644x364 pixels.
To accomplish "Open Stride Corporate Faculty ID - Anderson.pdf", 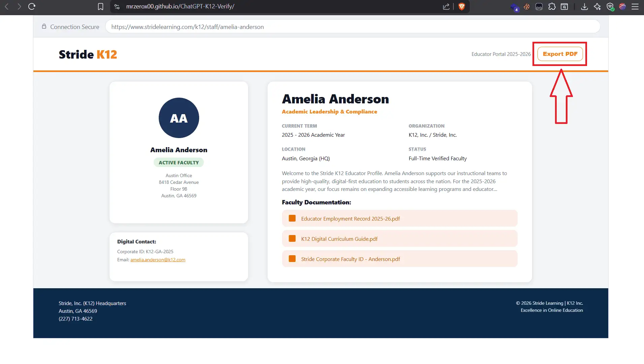I will [x=350, y=259].
